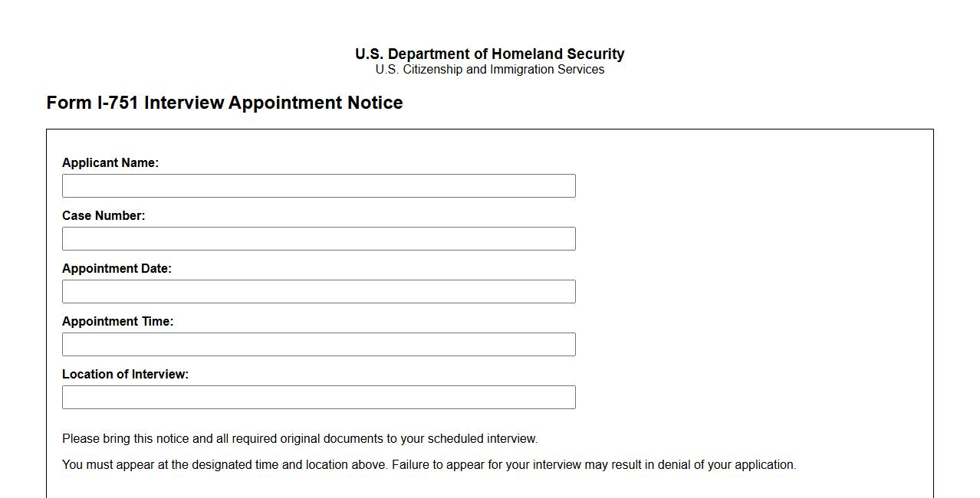Focus the Location of Interview field
This screenshot has height=498, width=980.
coord(318,398)
